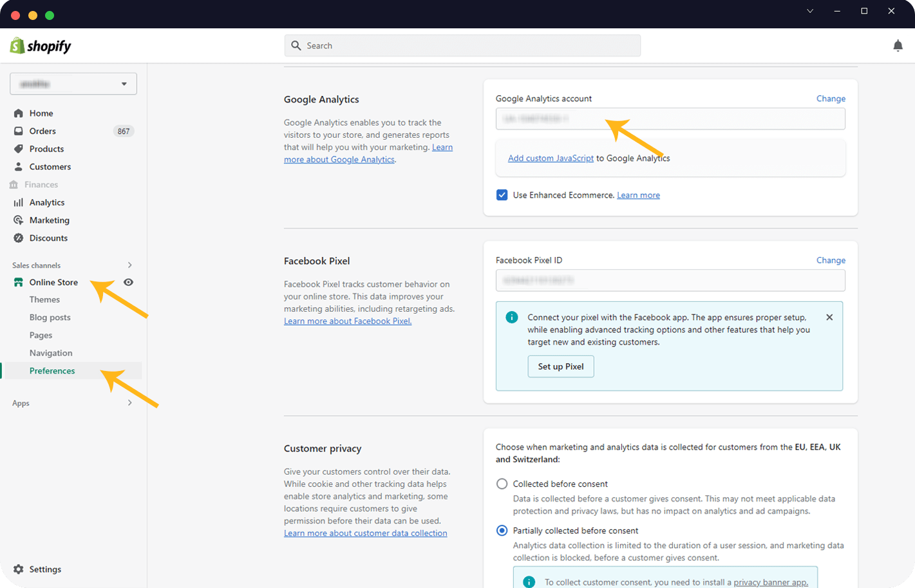Click the Shopify logo
This screenshot has height=588, width=915.
click(41, 46)
